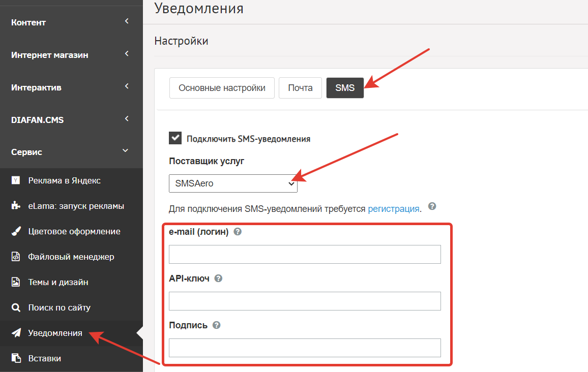Click the themes and design icon

pos(16,282)
